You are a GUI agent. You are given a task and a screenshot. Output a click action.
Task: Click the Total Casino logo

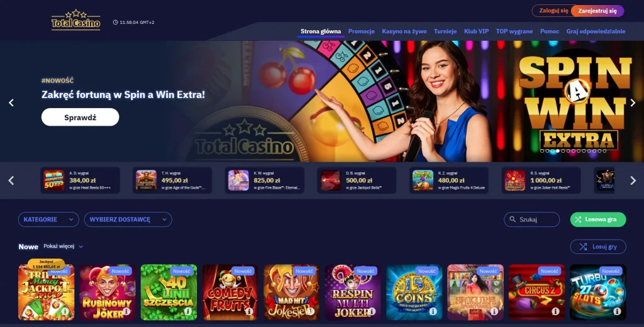pyautogui.click(x=75, y=20)
